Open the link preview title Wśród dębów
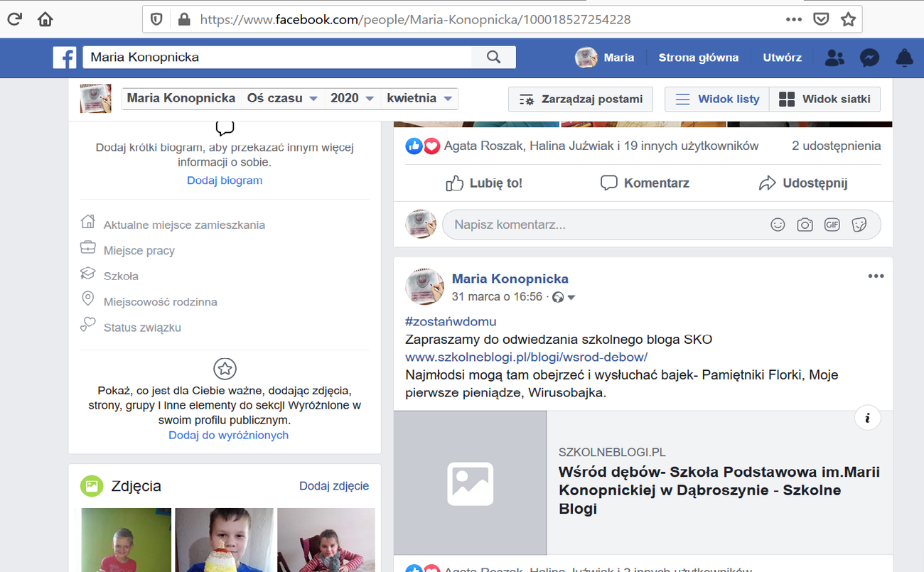The height and width of the screenshot is (572, 924). [719, 490]
